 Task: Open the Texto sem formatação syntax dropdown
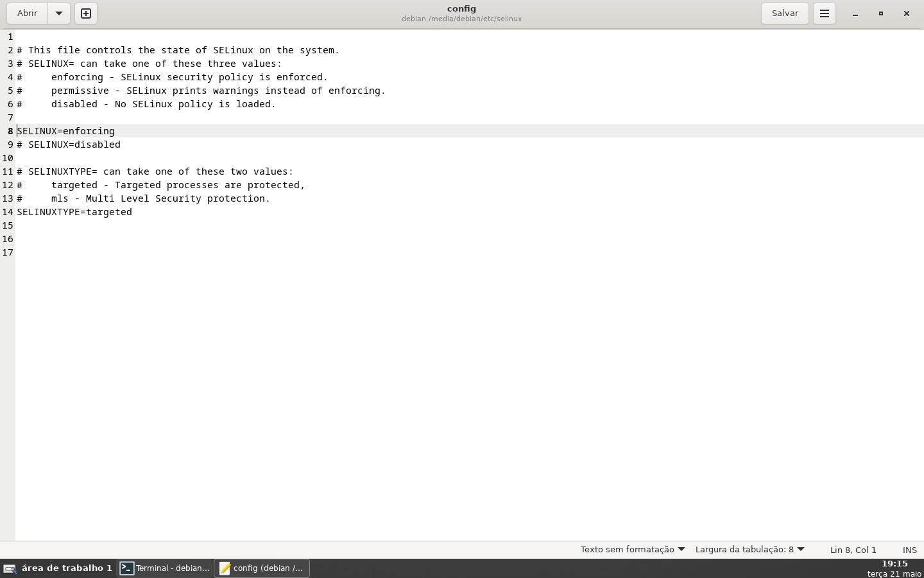(633, 550)
